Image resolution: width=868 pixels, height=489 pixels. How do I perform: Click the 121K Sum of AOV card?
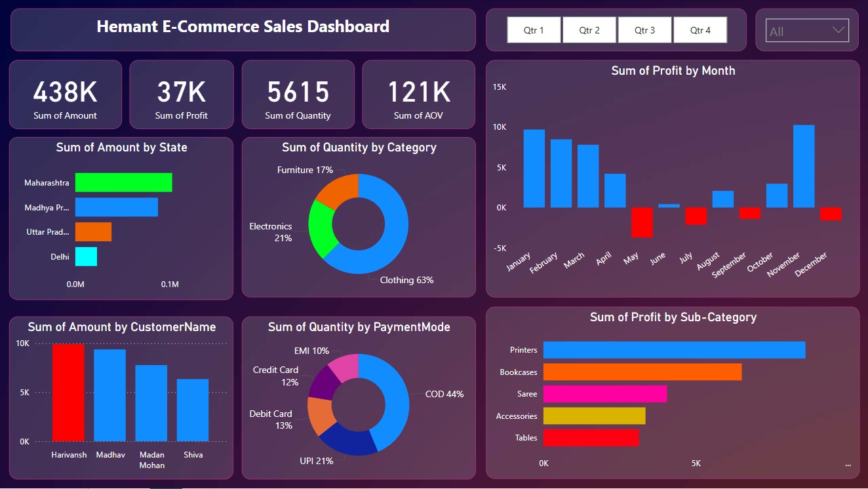pyautogui.click(x=418, y=94)
